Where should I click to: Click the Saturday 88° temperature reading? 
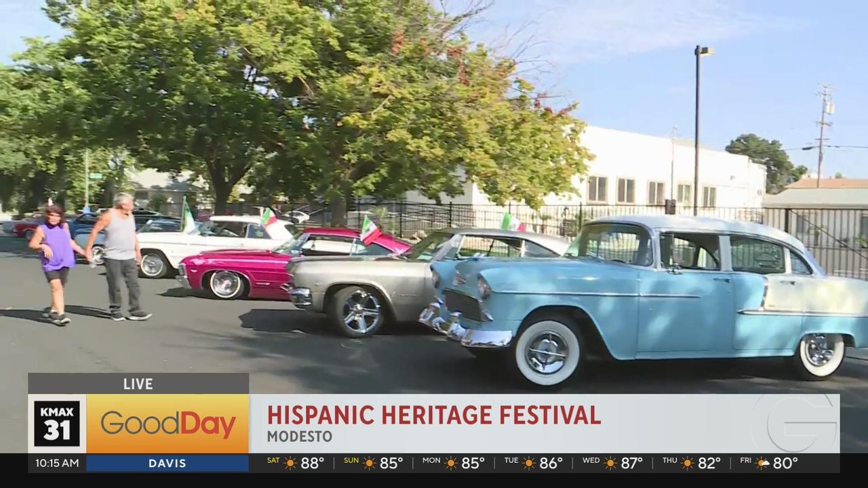[312, 463]
